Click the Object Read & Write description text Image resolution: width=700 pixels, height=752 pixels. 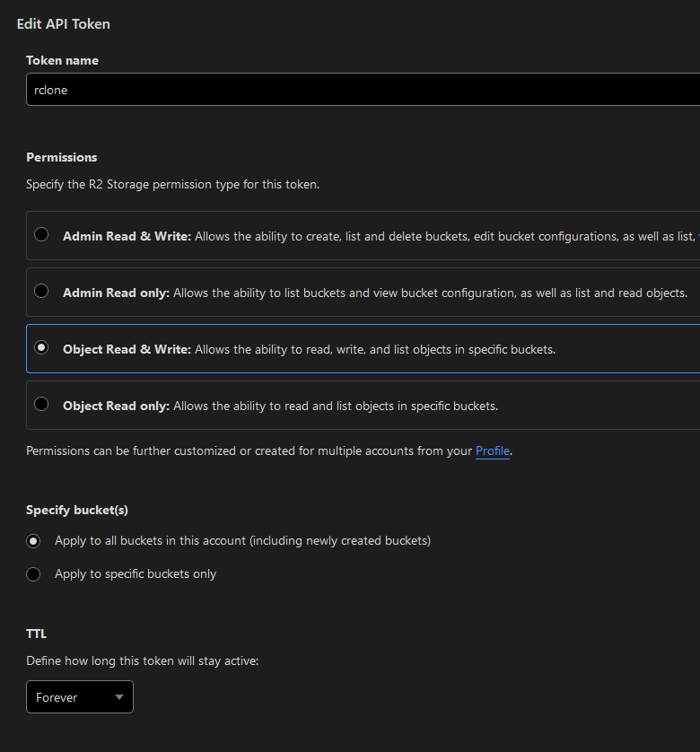(x=375, y=349)
